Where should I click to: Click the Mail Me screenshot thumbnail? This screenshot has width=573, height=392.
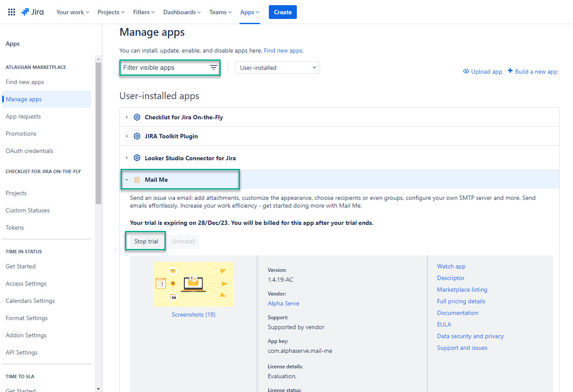click(x=193, y=284)
